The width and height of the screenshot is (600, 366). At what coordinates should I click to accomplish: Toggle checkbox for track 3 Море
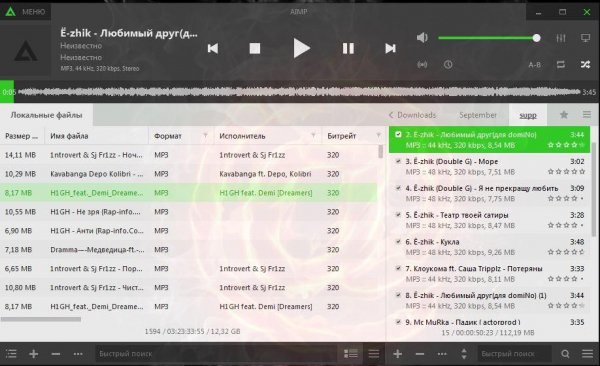click(x=398, y=161)
